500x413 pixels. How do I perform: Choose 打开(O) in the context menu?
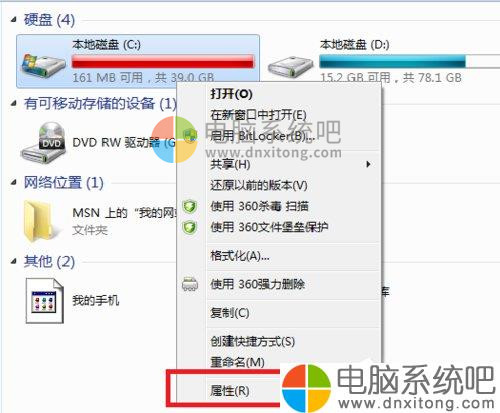pyautogui.click(x=231, y=94)
